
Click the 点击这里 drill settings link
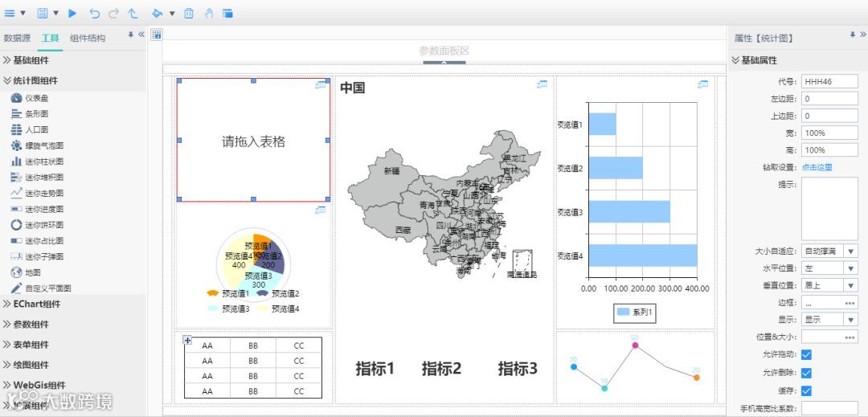click(x=817, y=168)
